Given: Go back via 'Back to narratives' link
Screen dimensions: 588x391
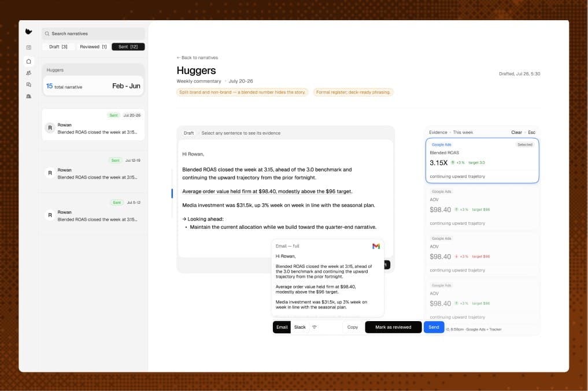Looking at the screenshot, I should (x=197, y=58).
